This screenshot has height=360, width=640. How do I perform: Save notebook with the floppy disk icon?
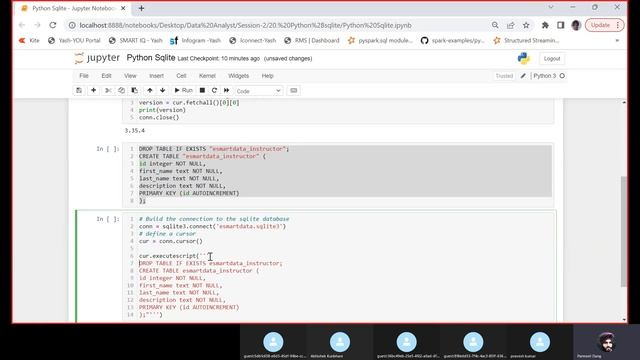pos(79,90)
